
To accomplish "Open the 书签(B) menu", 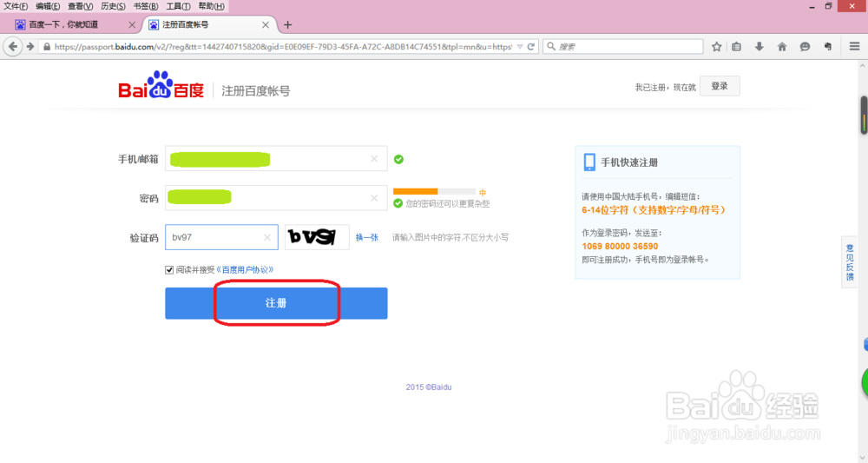I will point(146,6).
